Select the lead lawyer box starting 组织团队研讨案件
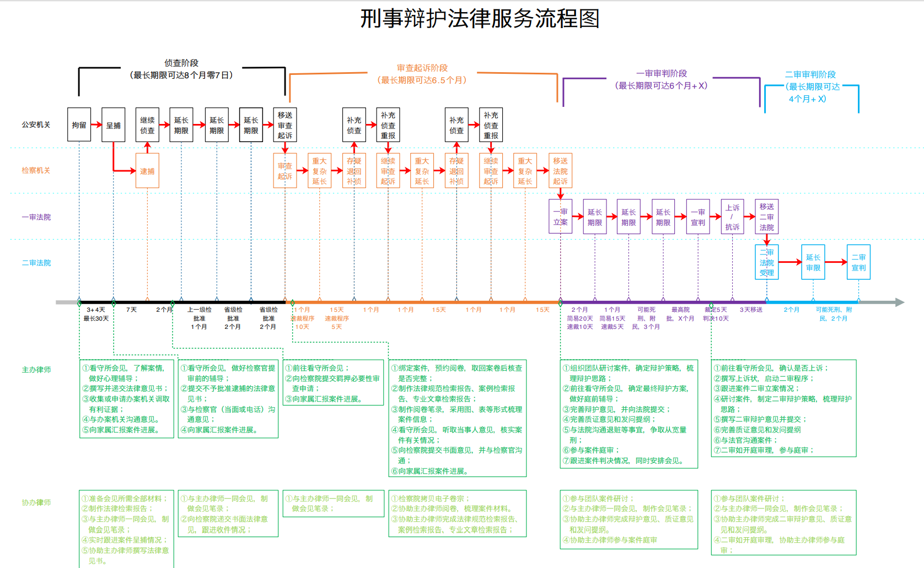924x568 pixels. (629, 414)
